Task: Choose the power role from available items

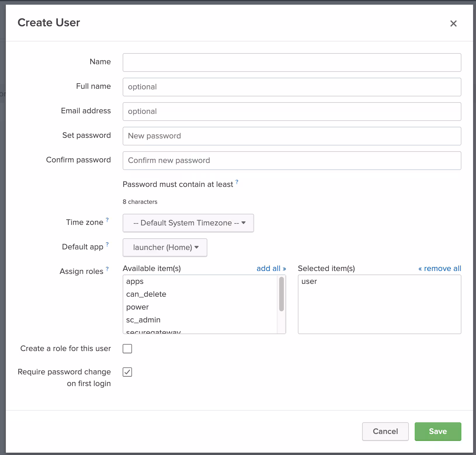Action: (x=138, y=307)
